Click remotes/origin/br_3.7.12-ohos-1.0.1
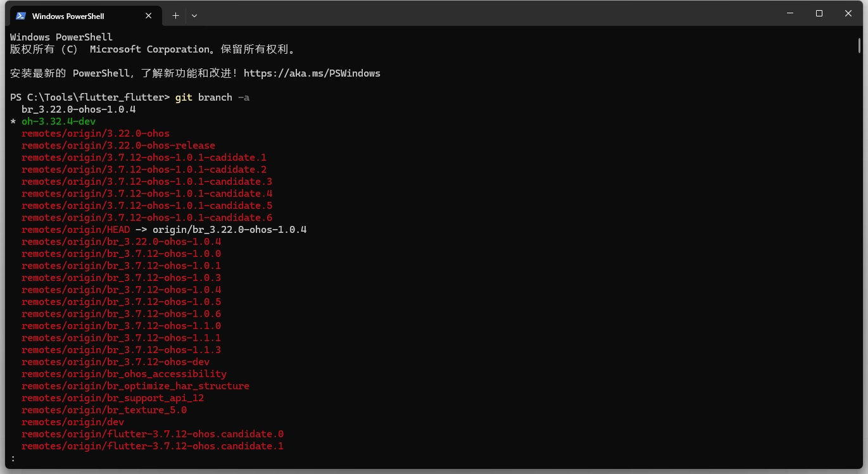 [x=122, y=266]
